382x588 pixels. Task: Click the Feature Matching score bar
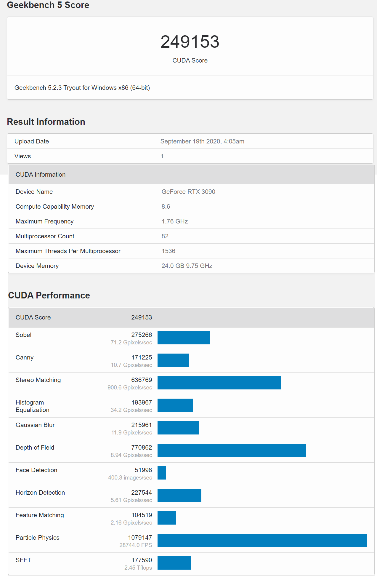167,518
